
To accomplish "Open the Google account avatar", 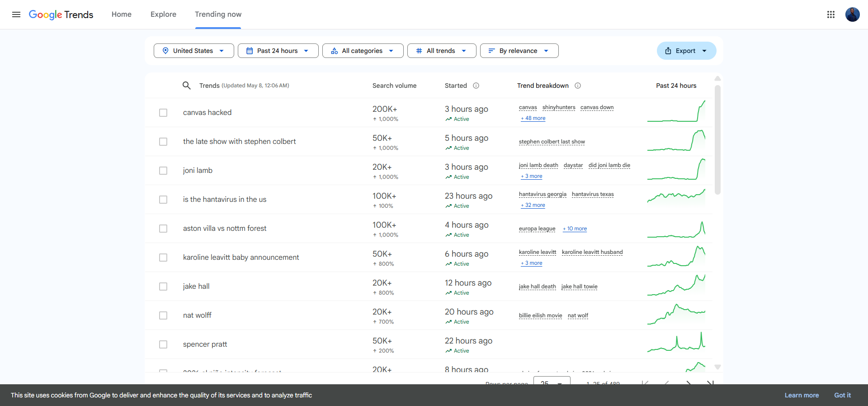I will (853, 14).
